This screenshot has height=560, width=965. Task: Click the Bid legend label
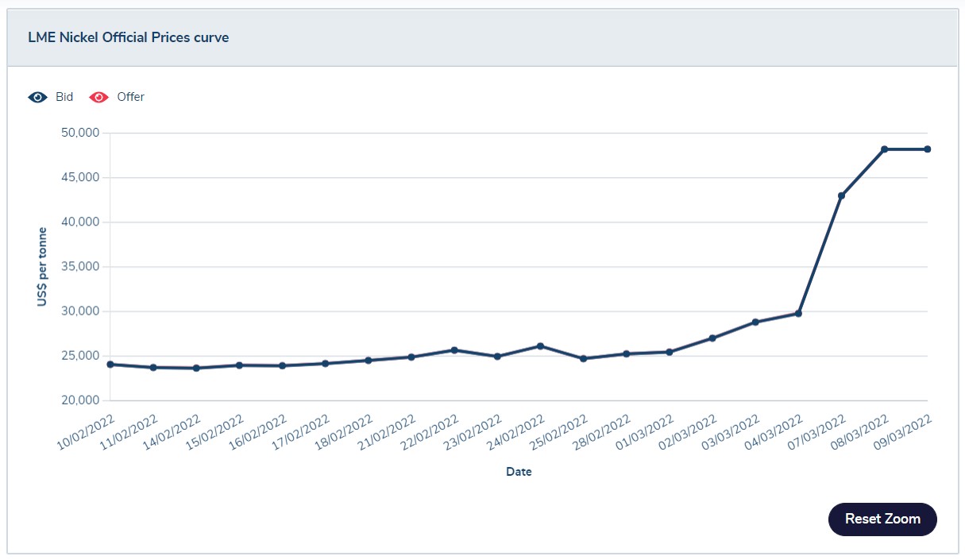tap(64, 97)
